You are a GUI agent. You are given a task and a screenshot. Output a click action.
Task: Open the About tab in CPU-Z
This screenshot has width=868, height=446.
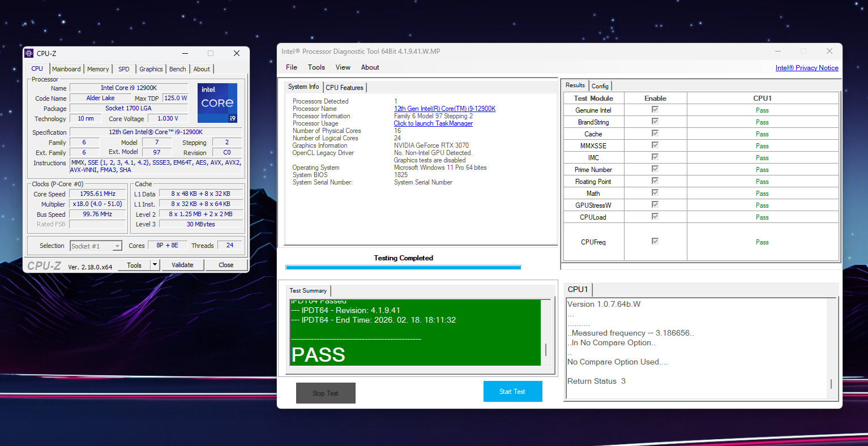click(202, 69)
